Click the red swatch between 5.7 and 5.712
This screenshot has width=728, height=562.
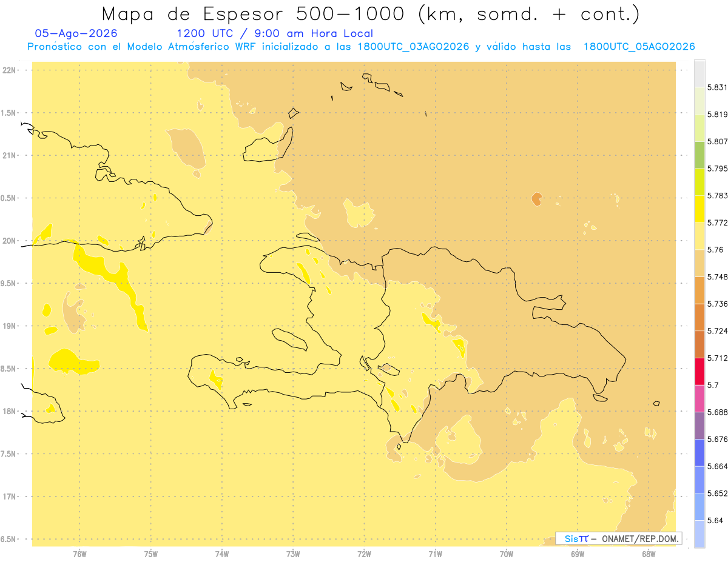pos(699,371)
